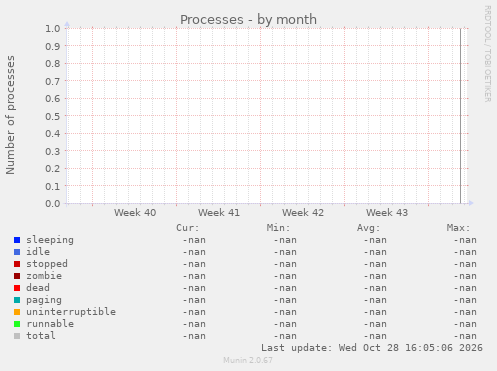Click the idle legend color swatch
Viewport: 497px width, 371px height.
coord(17,252)
